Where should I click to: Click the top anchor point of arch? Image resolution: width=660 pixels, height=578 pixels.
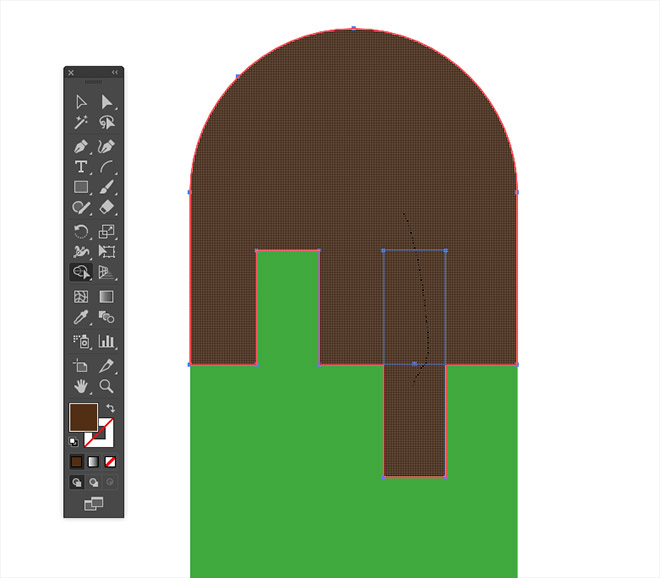(354, 28)
